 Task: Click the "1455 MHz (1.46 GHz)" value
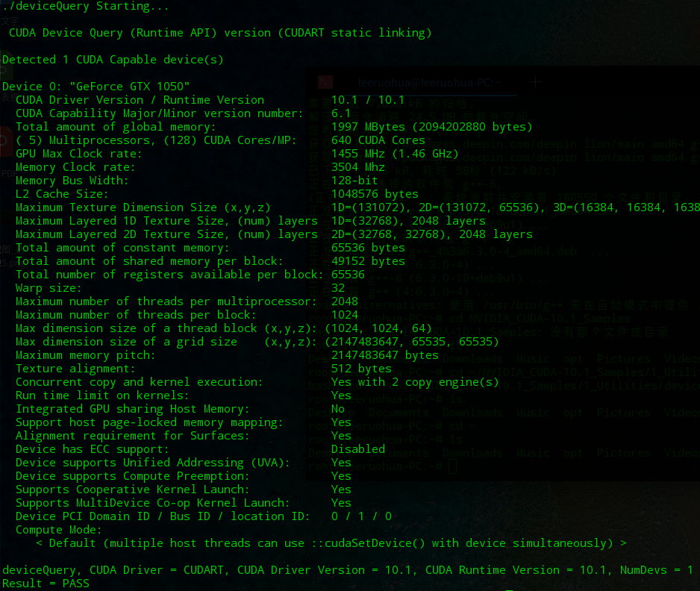coord(395,154)
